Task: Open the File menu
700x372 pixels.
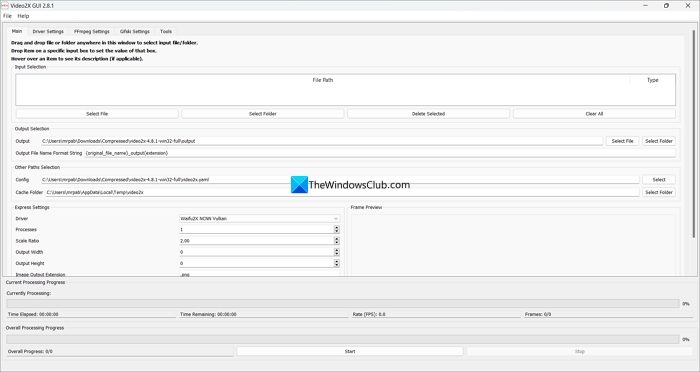Action: pos(7,16)
